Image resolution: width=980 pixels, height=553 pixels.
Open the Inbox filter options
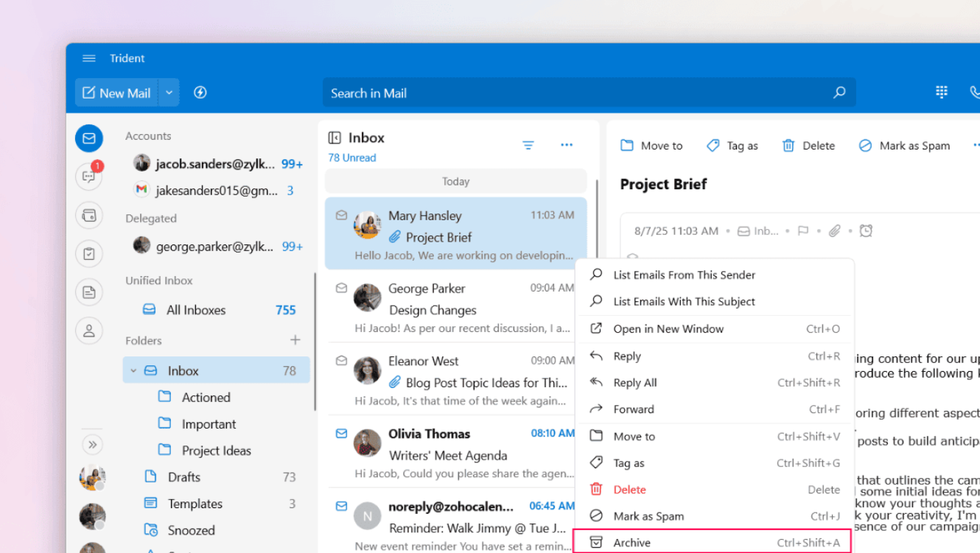pyautogui.click(x=528, y=145)
